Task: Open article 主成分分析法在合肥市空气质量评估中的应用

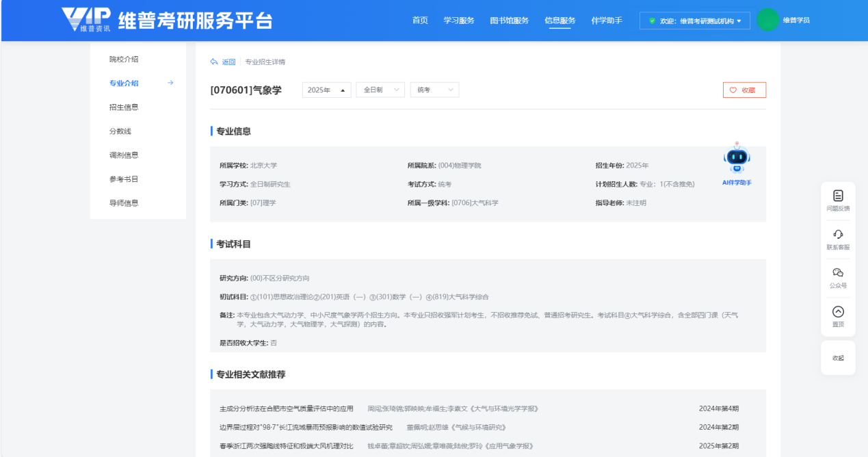Action: [x=287, y=409]
